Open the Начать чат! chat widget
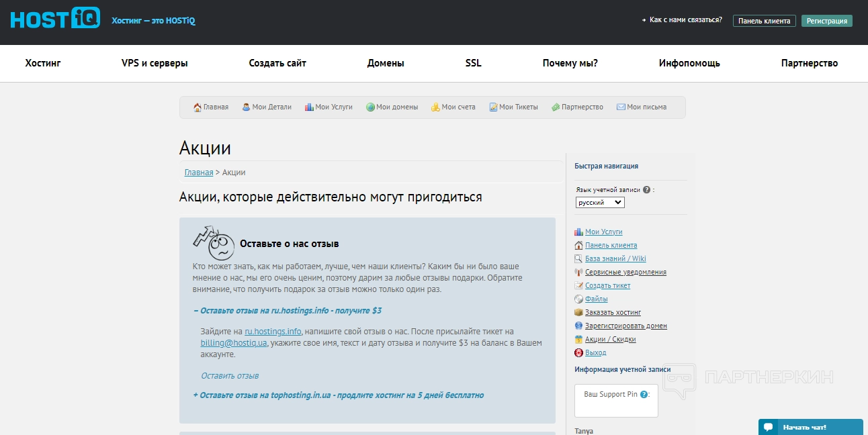This screenshot has height=435, width=868. (810, 427)
